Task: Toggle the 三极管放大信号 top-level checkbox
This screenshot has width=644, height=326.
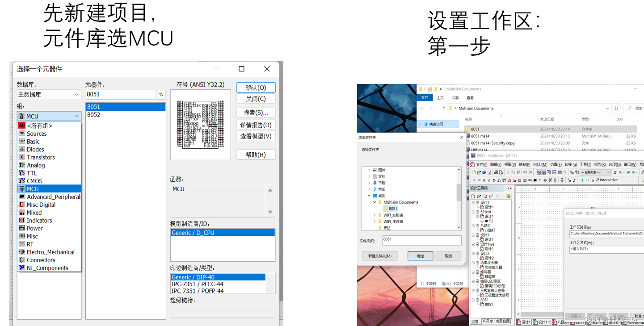Action: 477,291
